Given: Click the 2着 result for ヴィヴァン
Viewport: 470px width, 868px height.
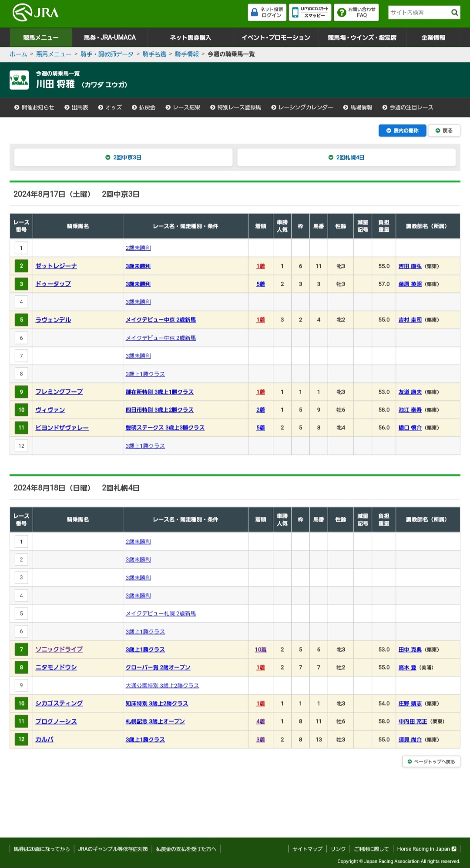Looking at the screenshot, I should (x=260, y=410).
